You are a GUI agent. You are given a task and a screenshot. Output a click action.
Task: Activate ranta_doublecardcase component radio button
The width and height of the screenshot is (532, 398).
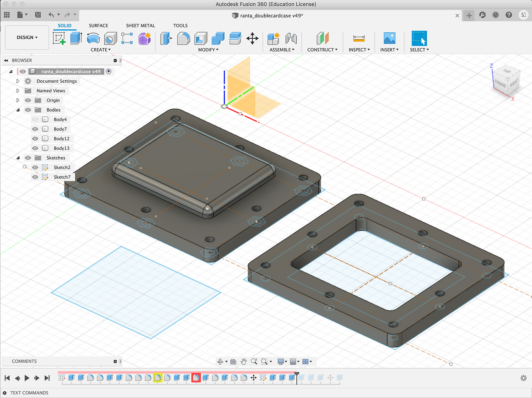coord(109,72)
